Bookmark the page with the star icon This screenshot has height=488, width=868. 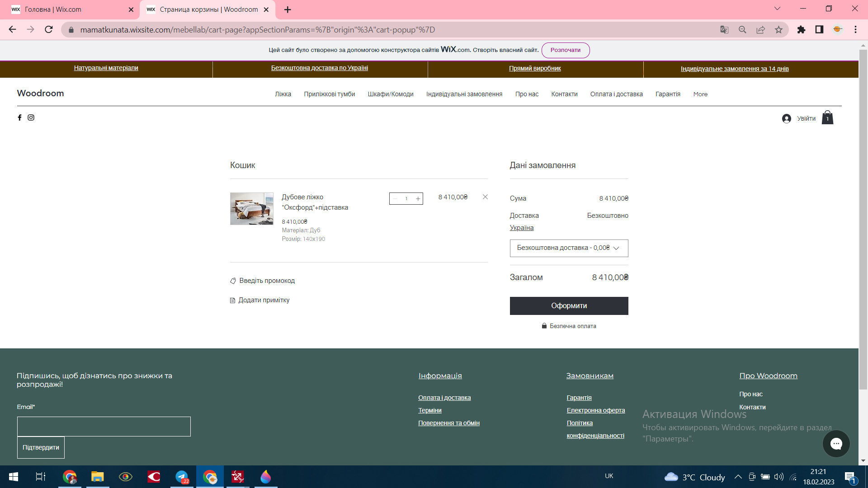pyautogui.click(x=778, y=30)
